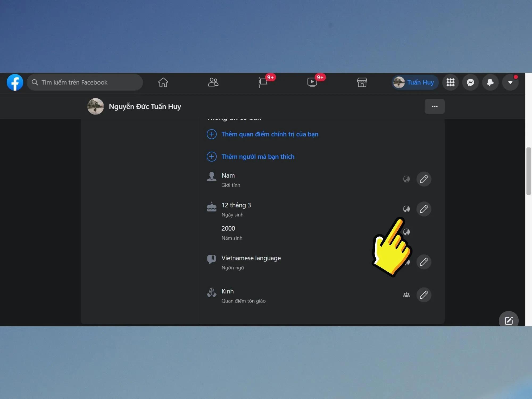Edit the Kinh religious view pencil
Viewport: 532px width, 399px height.
[x=424, y=295]
